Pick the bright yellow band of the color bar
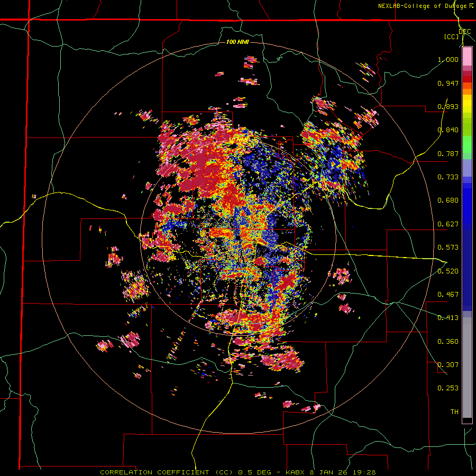Screen dimensions: 476x476 (467, 104)
